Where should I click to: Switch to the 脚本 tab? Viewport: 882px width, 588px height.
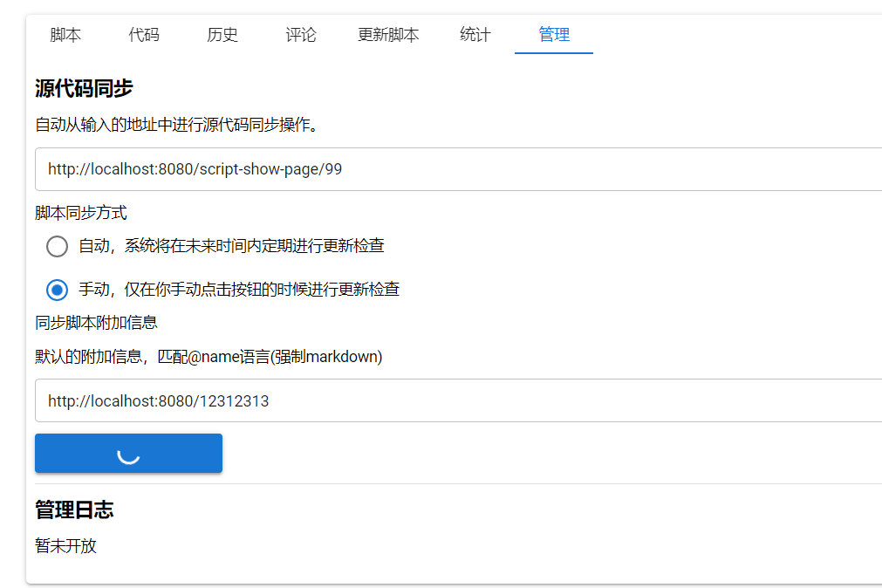tap(65, 35)
